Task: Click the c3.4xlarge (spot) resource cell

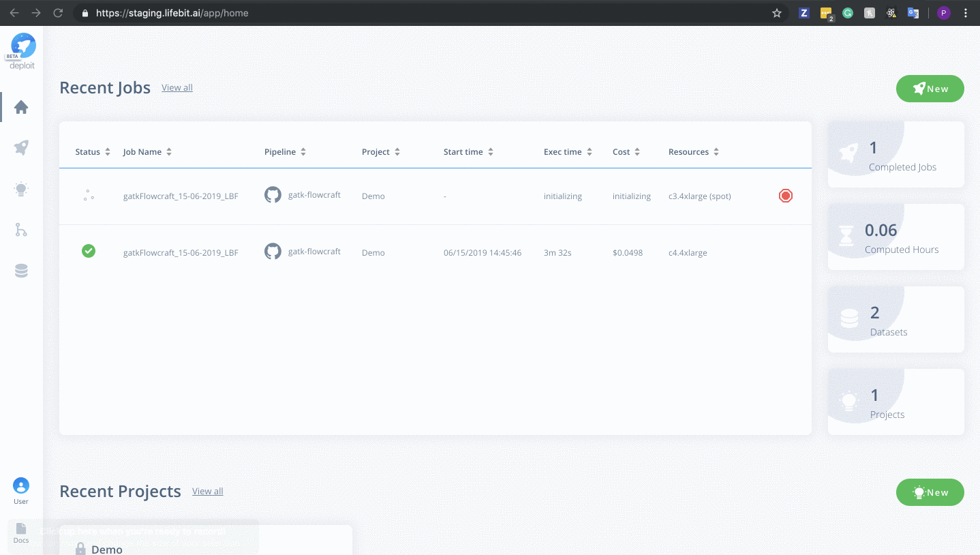Action: 700,196
